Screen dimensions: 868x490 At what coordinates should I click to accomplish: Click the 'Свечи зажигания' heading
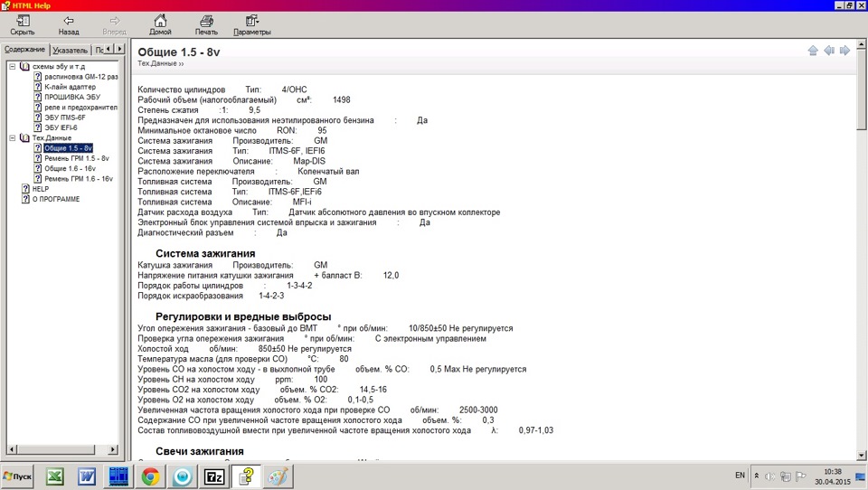click(200, 451)
